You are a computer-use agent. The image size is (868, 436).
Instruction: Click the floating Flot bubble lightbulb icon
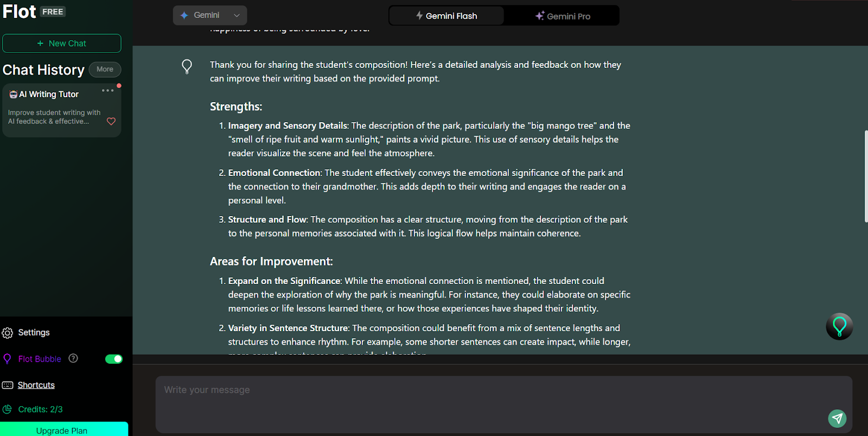[x=839, y=326]
